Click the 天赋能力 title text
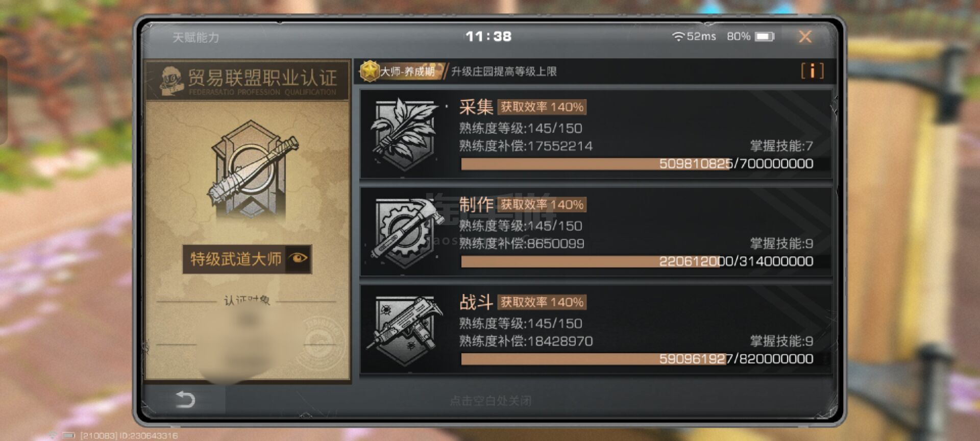The width and height of the screenshot is (980, 441). 196,37
